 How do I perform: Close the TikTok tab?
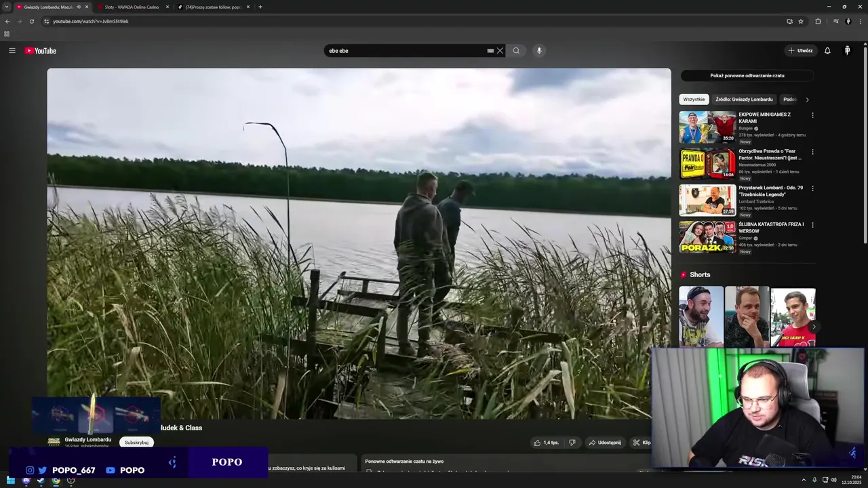248,7
